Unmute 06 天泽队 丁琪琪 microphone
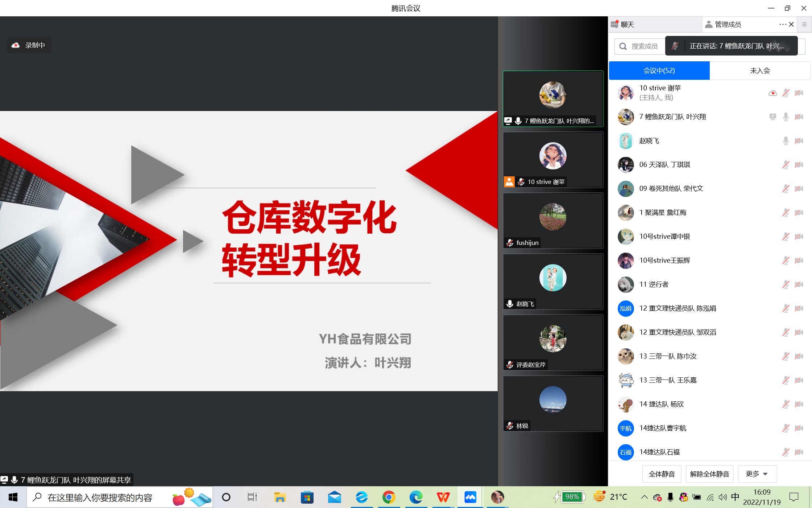 pyautogui.click(x=786, y=165)
